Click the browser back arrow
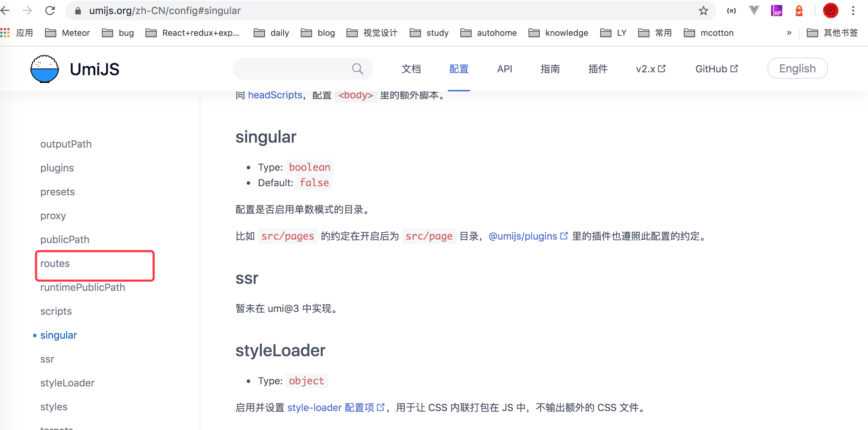This screenshot has width=868, height=430. click(5, 11)
